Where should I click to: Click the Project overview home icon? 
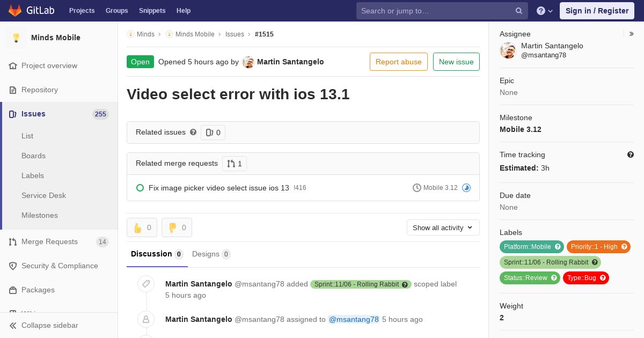[13, 65]
